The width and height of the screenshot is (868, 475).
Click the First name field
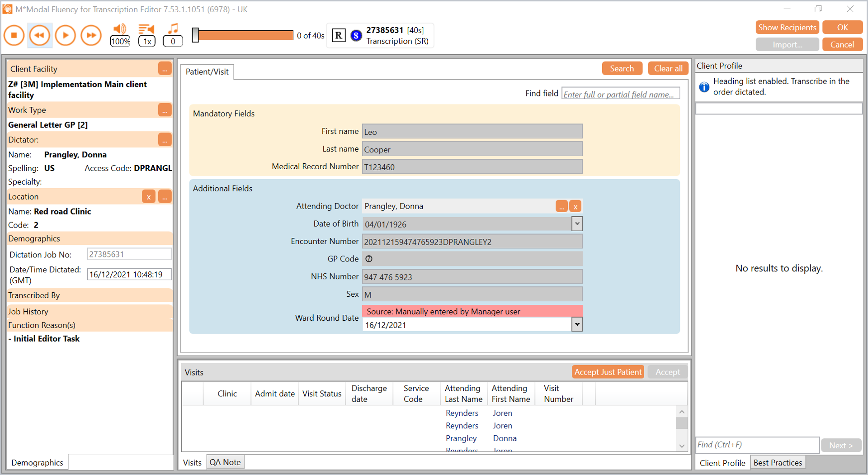[472, 132]
